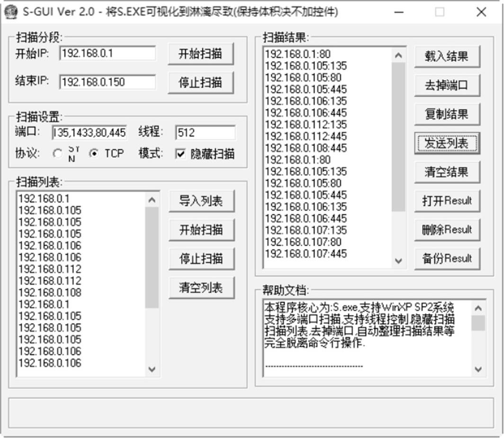The image size is (504, 438).
Task: Click the 帮助文档 scrollbar thumb
Action: [478, 322]
